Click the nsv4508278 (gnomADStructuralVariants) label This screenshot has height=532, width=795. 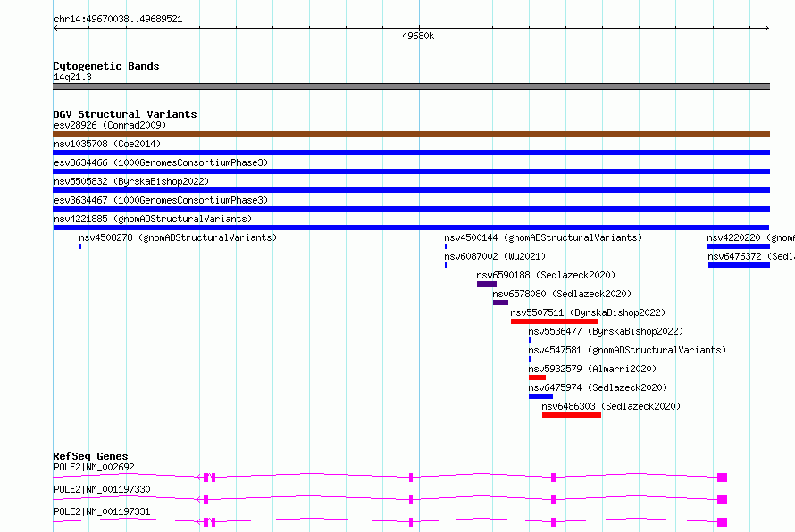(178, 237)
